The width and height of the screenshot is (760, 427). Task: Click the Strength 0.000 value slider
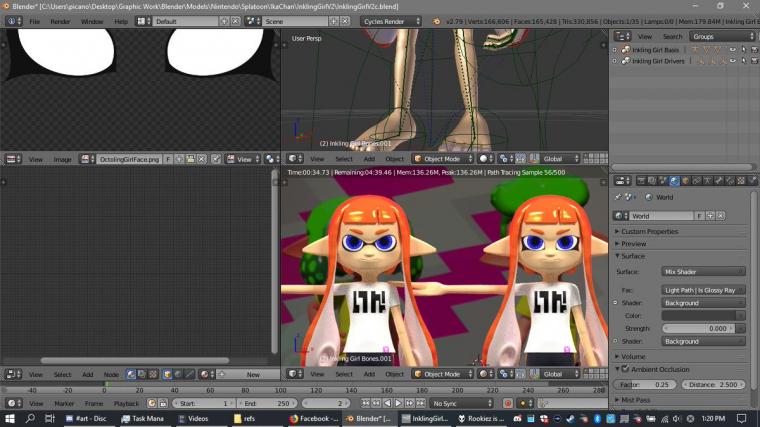(x=698, y=328)
